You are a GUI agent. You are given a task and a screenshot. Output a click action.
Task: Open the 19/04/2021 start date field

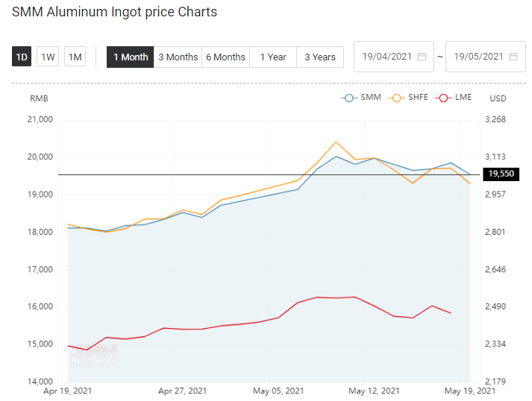click(394, 57)
